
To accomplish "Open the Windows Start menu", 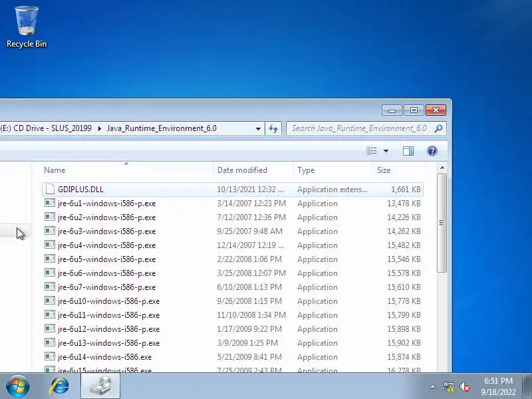I will (18, 386).
